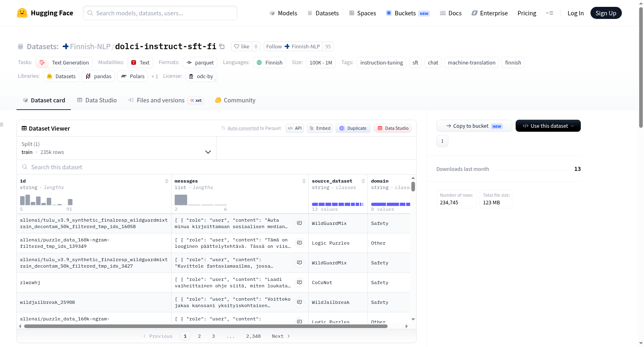
Task: Open chat preview icon for WildGuardMix row 16058
Action: point(299,223)
